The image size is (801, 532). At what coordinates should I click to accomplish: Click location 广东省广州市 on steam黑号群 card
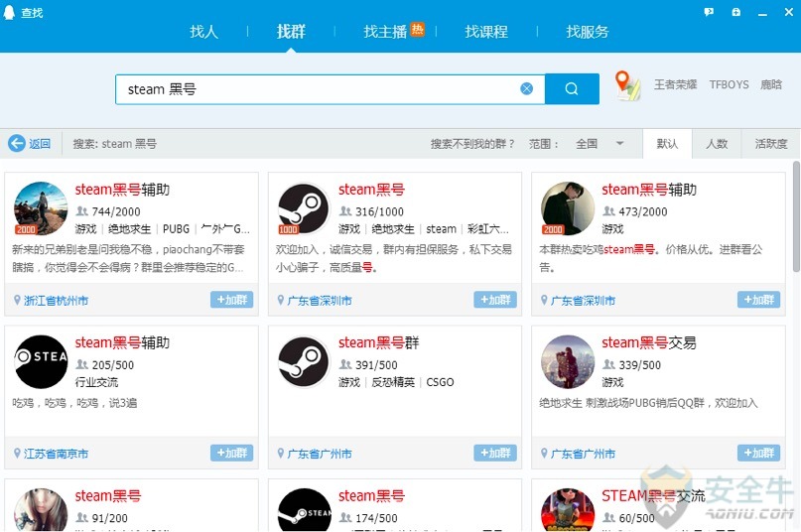[x=320, y=454]
